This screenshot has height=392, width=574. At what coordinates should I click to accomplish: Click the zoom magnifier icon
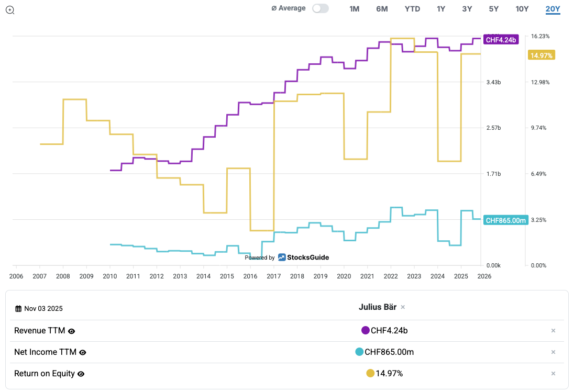tap(10, 10)
